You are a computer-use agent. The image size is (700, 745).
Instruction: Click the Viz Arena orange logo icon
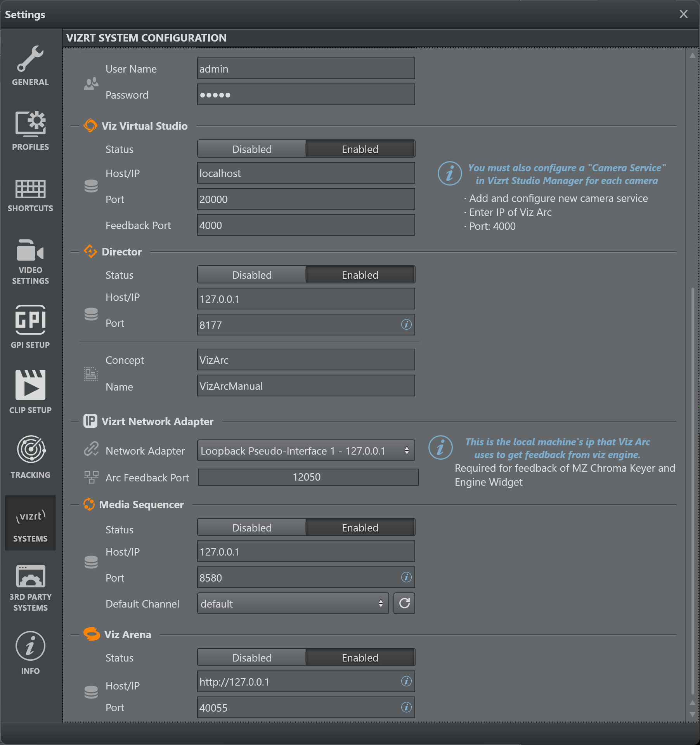[92, 634]
